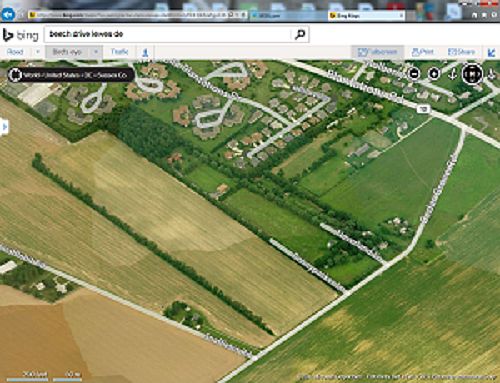
Task: Click the search box containing beech drive
Action: [168, 34]
